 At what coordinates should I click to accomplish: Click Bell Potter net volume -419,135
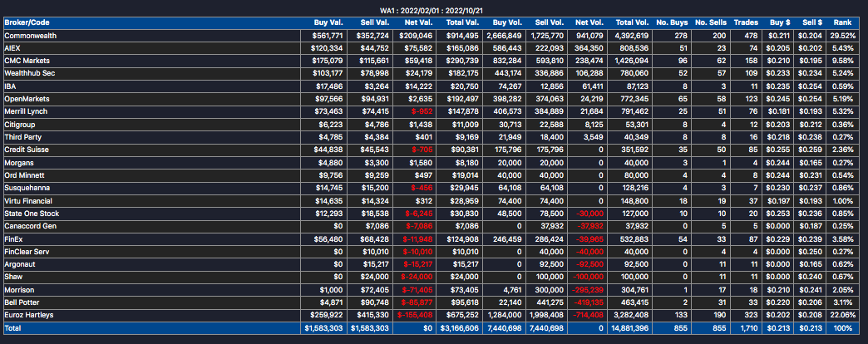(590, 302)
